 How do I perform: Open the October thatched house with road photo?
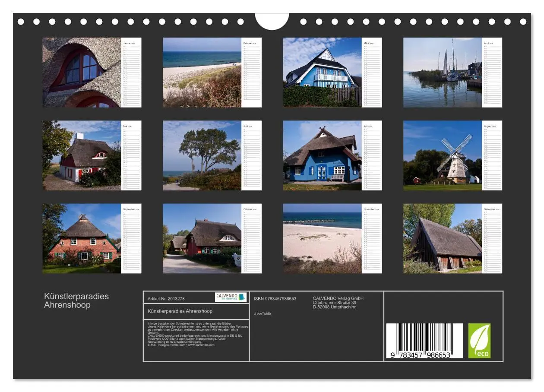202,239
